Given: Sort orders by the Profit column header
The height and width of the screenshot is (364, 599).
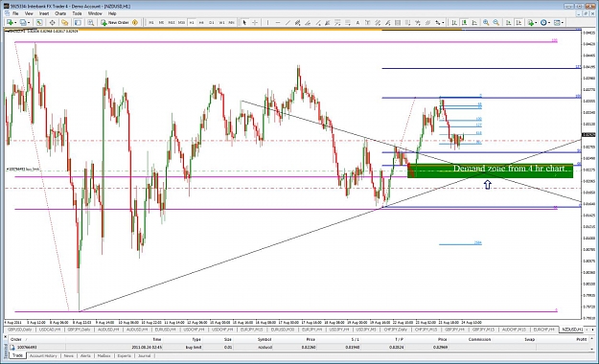Looking at the screenshot, I should (581, 339).
